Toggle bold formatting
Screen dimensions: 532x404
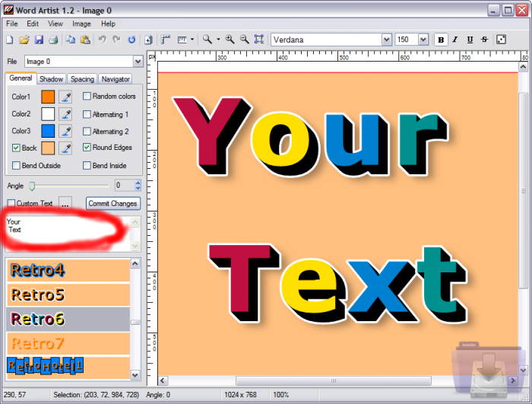click(x=441, y=40)
